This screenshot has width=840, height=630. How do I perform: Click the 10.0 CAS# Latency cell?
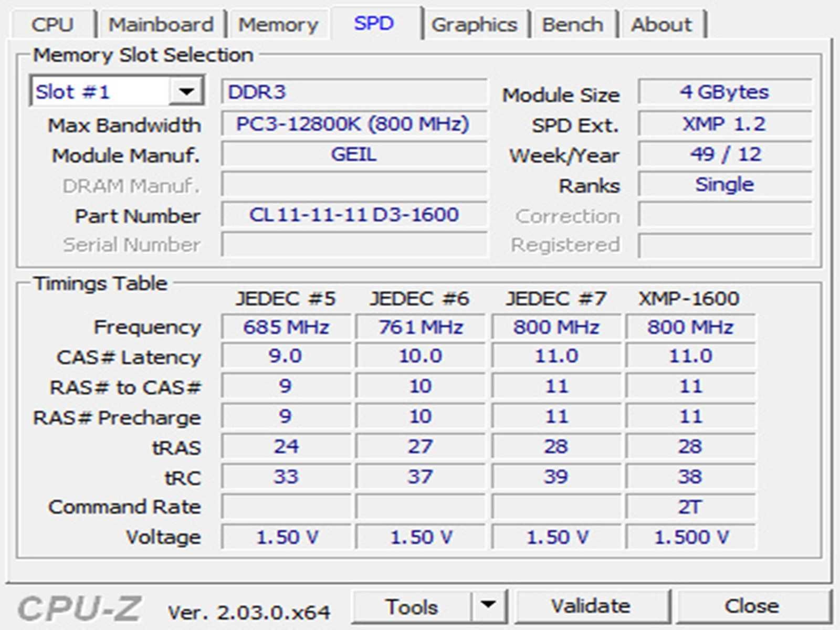coord(421,356)
